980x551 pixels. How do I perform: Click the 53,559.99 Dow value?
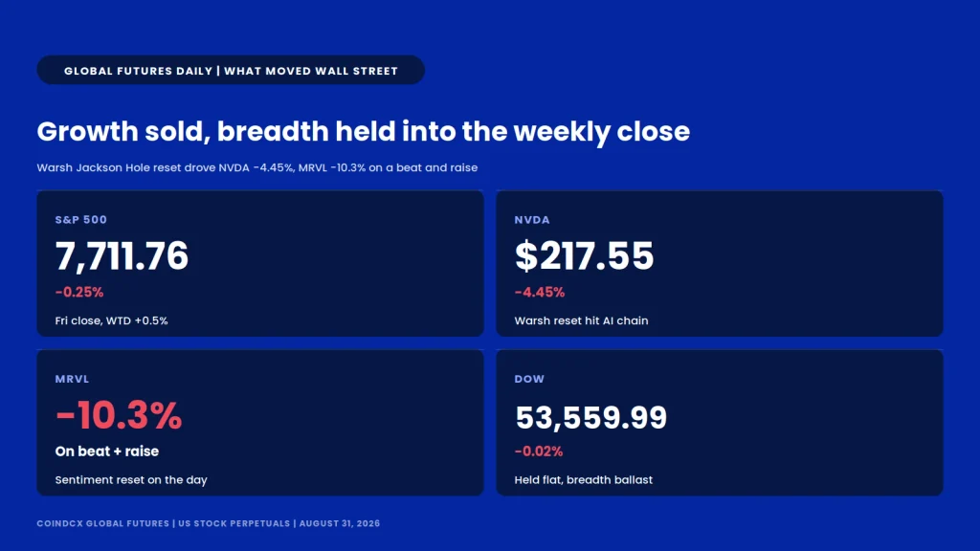point(590,417)
